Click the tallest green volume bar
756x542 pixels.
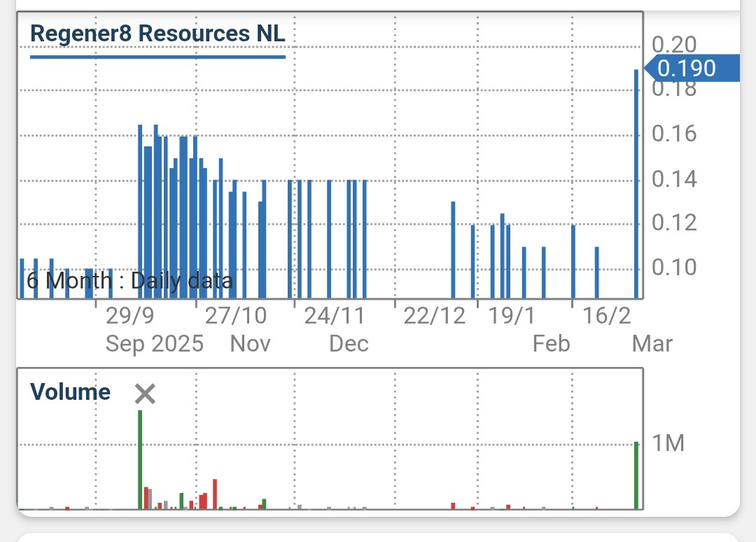coord(140,459)
